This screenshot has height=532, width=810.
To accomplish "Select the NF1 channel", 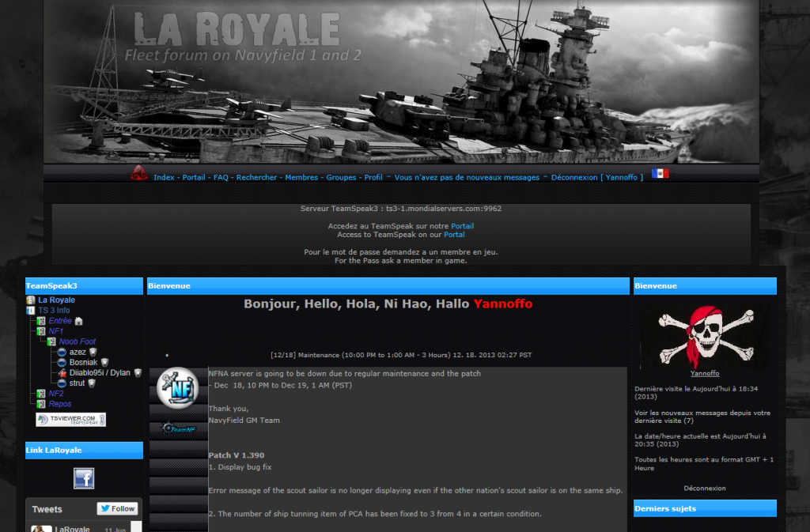I will point(56,331).
